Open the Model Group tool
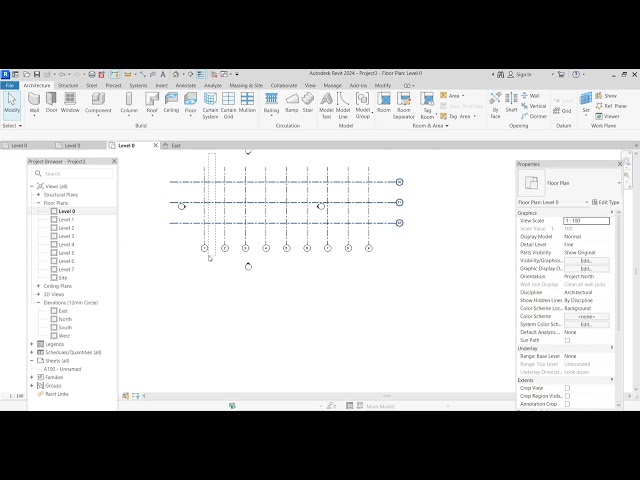This screenshot has height=480, width=640. pos(362,106)
